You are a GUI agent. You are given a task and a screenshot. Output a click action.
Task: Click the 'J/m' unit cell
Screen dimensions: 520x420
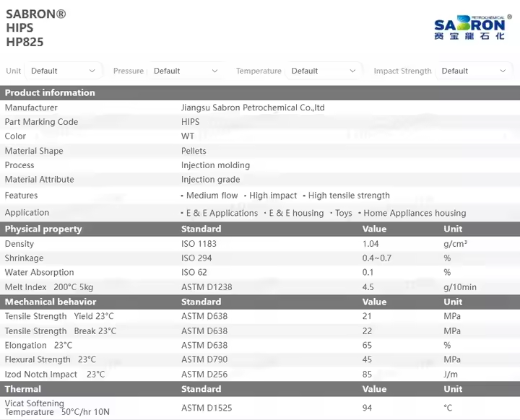click(x=451, y=375)
